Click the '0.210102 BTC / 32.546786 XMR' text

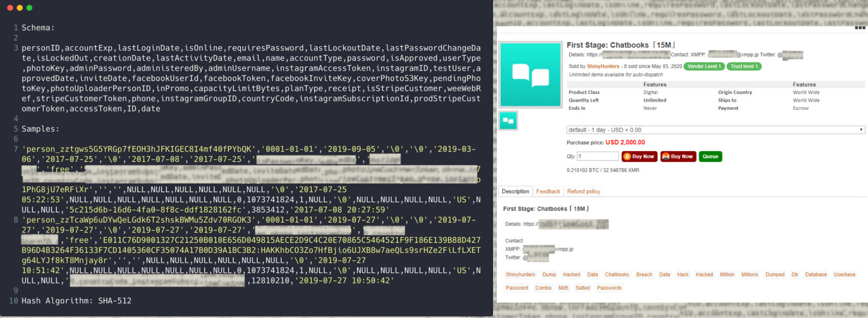(603, 170)
